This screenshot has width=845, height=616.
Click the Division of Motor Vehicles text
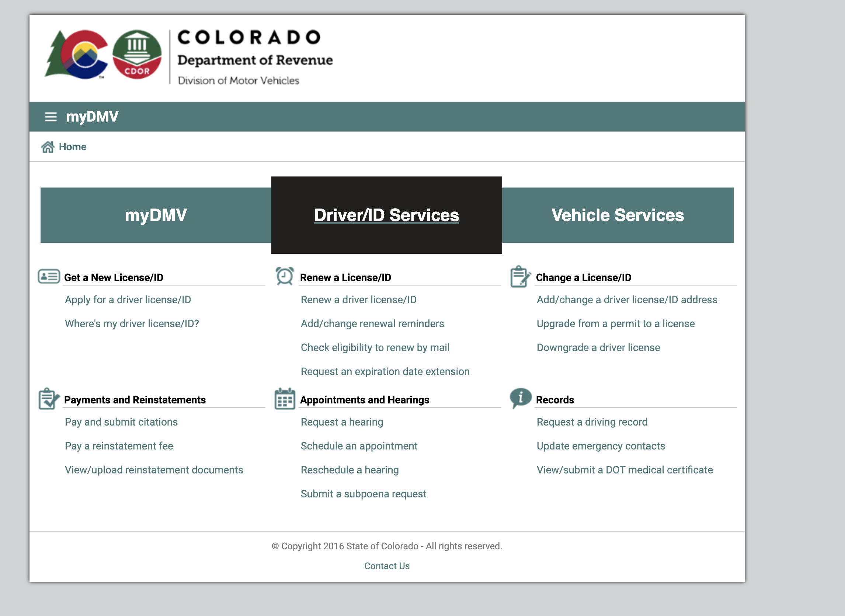239,81
